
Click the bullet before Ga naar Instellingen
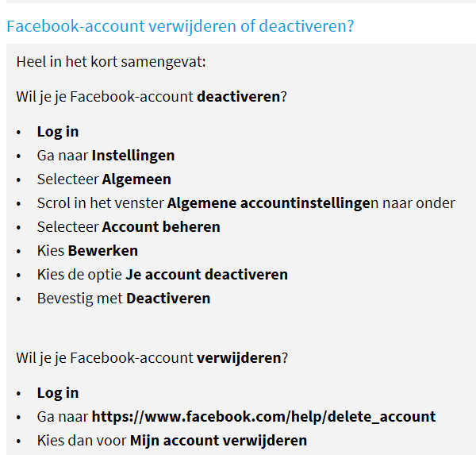pos(19,156)
